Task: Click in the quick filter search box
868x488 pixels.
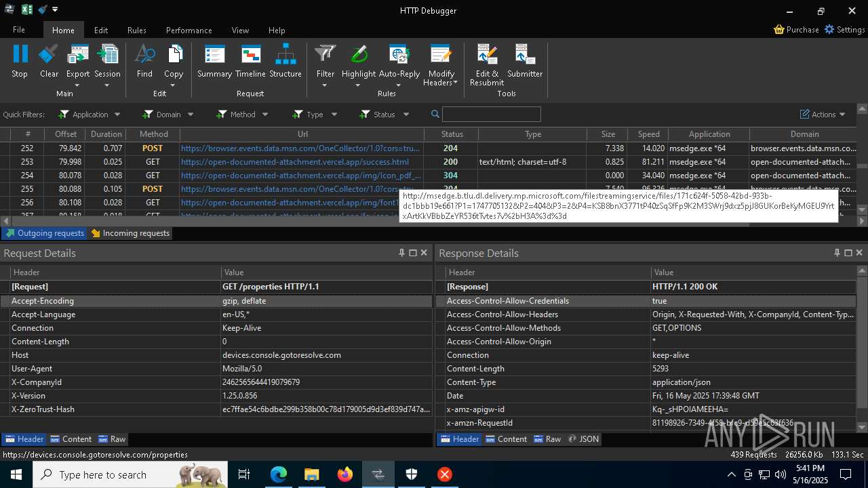Action: tap(492, 114)
